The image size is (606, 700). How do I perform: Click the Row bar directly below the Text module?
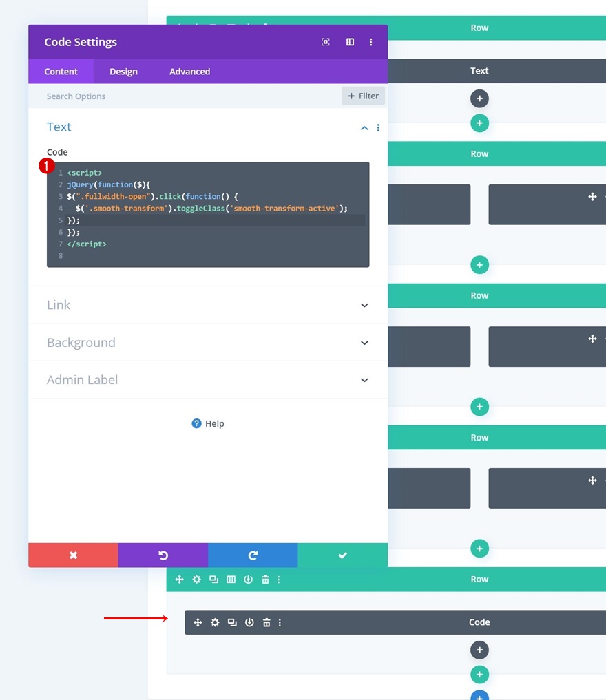click(497, 153)
